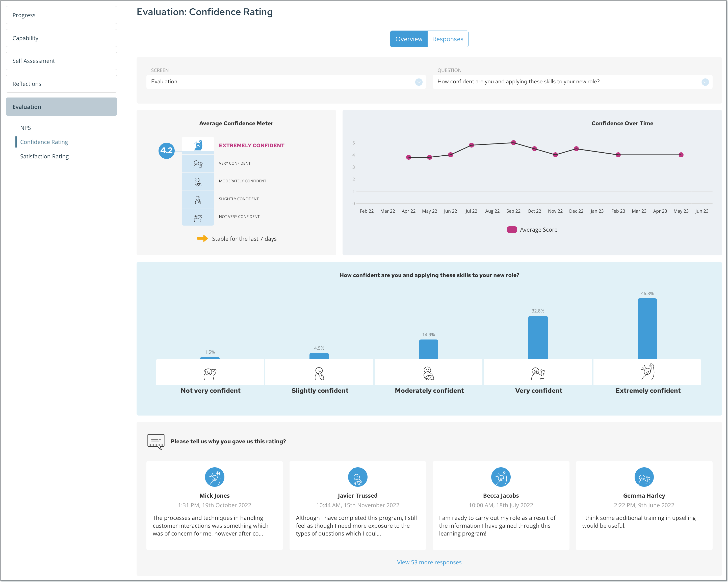Click the Javier Trussed name heading
This screenshot has width=728, height=582.
click(358, 496)
